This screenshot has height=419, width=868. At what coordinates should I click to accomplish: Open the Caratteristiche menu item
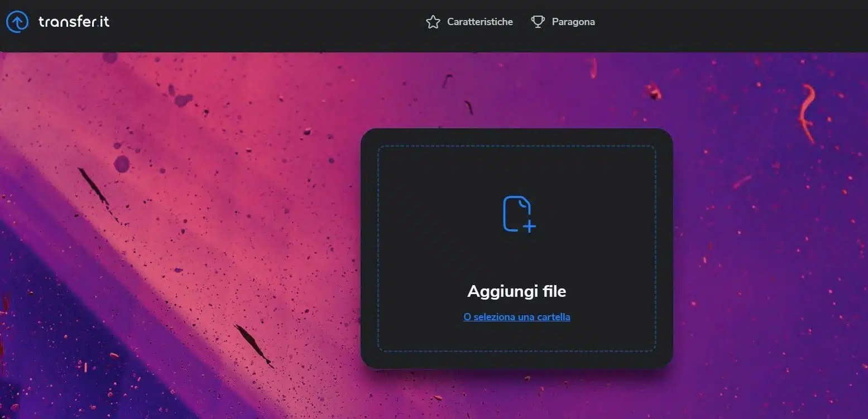tap(479, 22)
